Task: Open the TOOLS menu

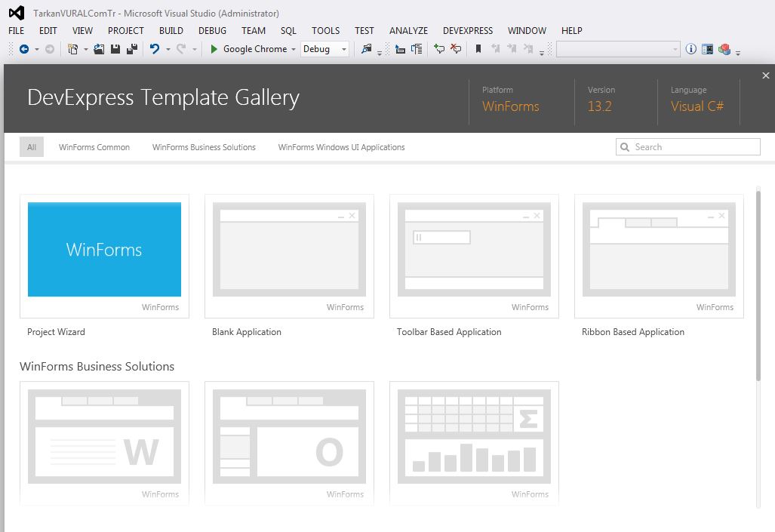Action: pos(326,31)
